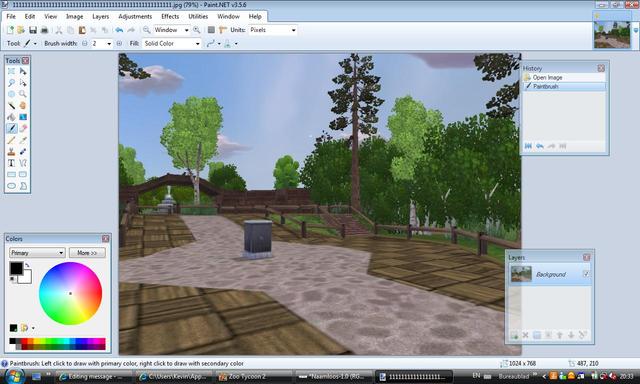Viewport: 640px width, 384px height.
Task: Select the Move Selected Pixels tool
Action: (23, 71)
